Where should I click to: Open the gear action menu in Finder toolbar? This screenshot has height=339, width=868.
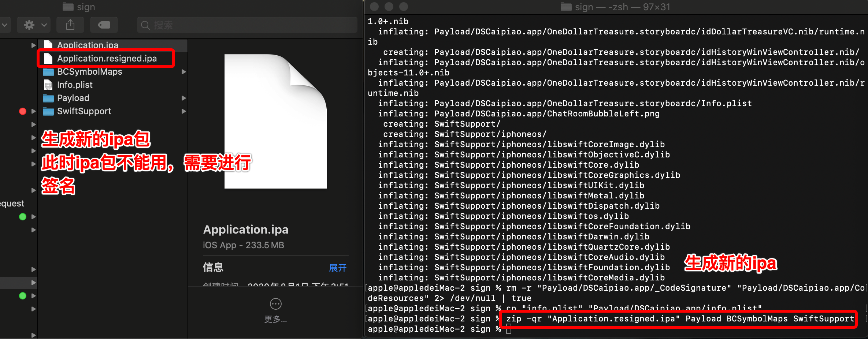click(x=34, y=25)
